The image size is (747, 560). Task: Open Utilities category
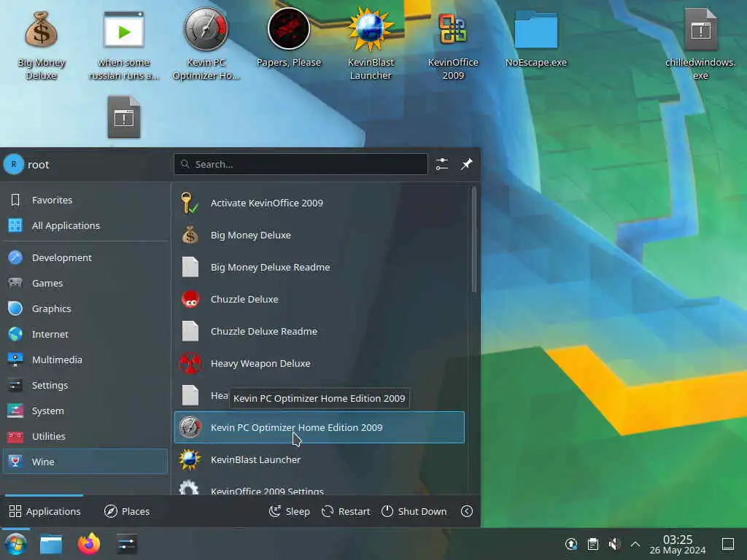tap(85, 436)
